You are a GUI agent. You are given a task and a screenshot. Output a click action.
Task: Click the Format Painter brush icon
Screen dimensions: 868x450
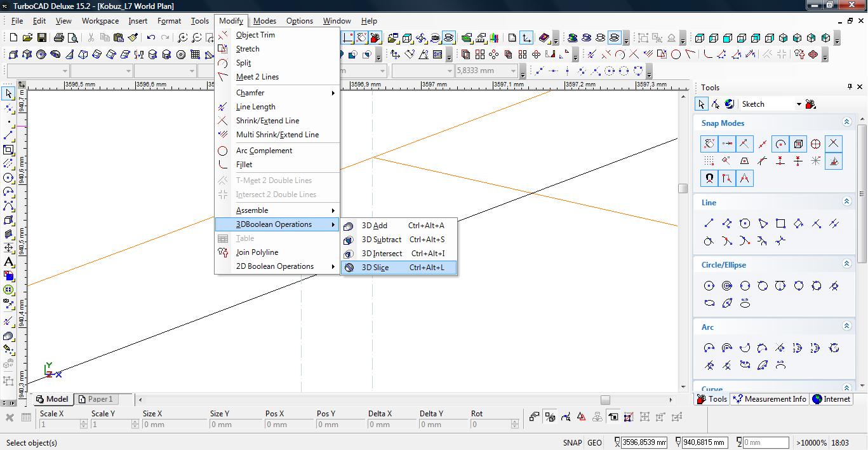[132, 38]
